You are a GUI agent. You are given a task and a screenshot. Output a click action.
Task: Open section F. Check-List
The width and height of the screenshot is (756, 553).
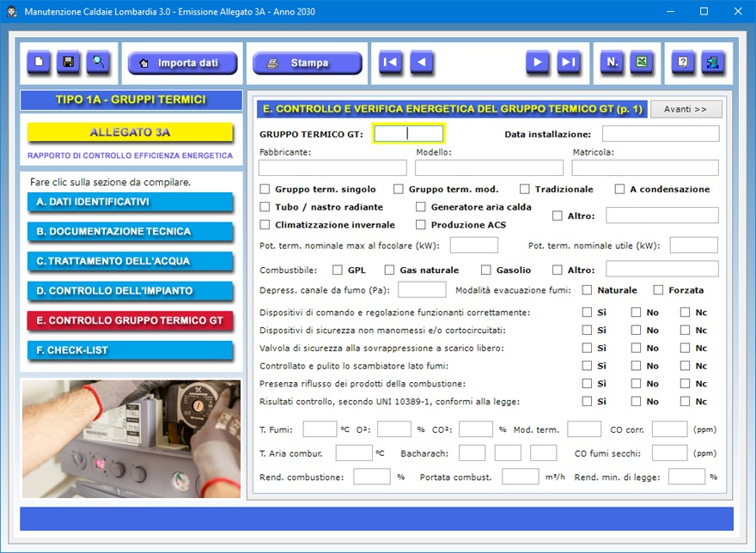tap(131, 350)
